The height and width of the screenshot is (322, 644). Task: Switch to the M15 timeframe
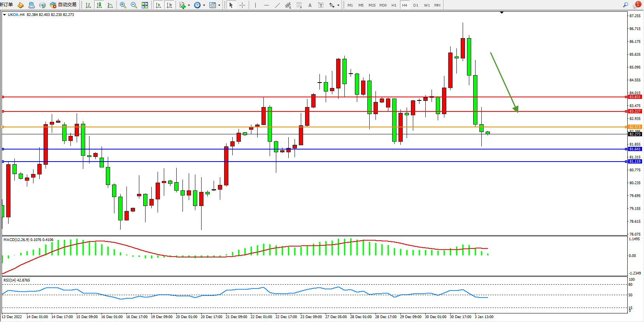372,5
